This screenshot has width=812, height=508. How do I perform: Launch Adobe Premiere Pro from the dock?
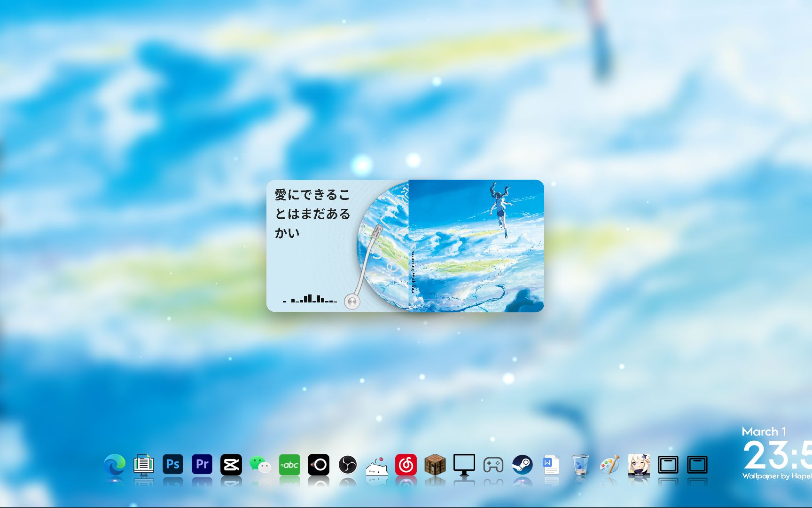coord(202,465)
